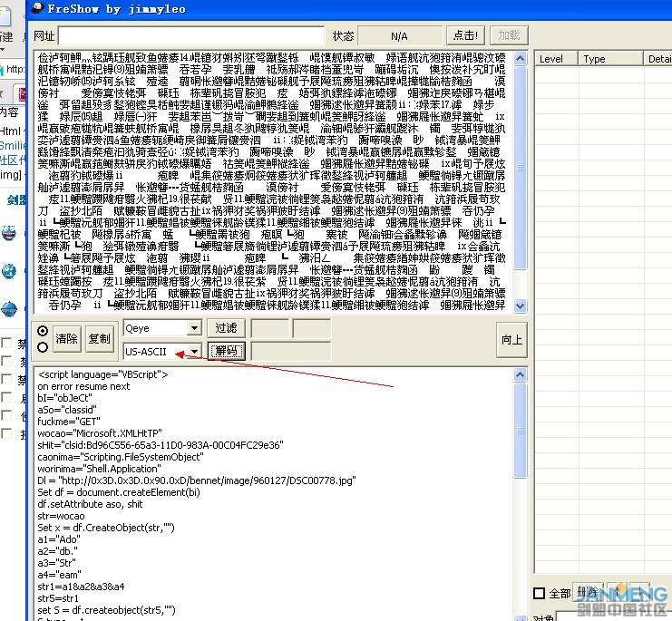This screenshot has width=672, height=621.
Task: Click the line 'aSo="classid"'
Action: coord(67,410)
